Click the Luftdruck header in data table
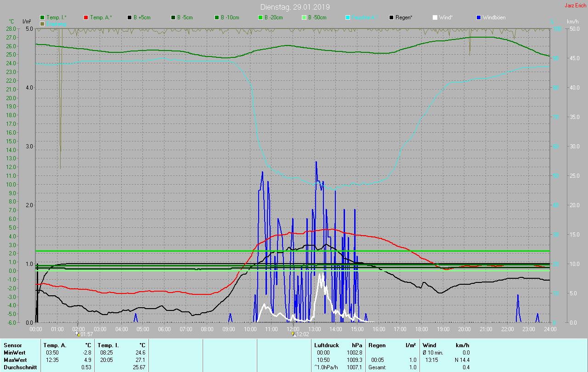The width and height of the screenshot is (588, 372). [x=326, y=345]
